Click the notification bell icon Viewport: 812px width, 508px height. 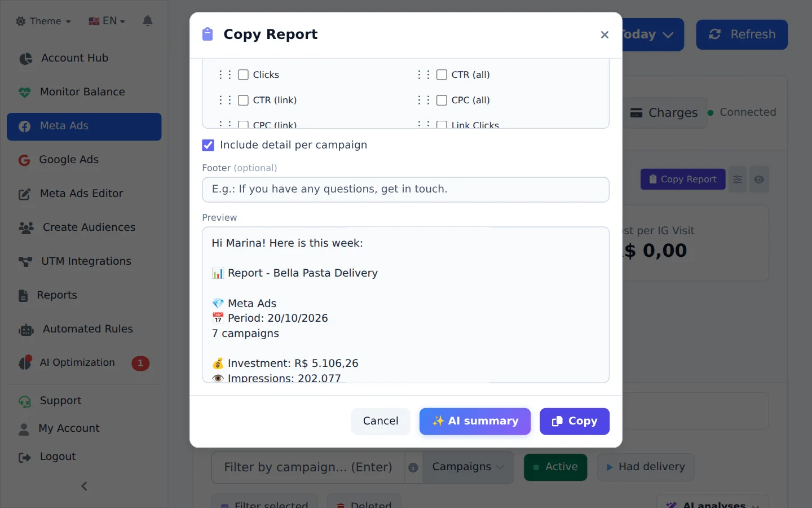[147, 21]
